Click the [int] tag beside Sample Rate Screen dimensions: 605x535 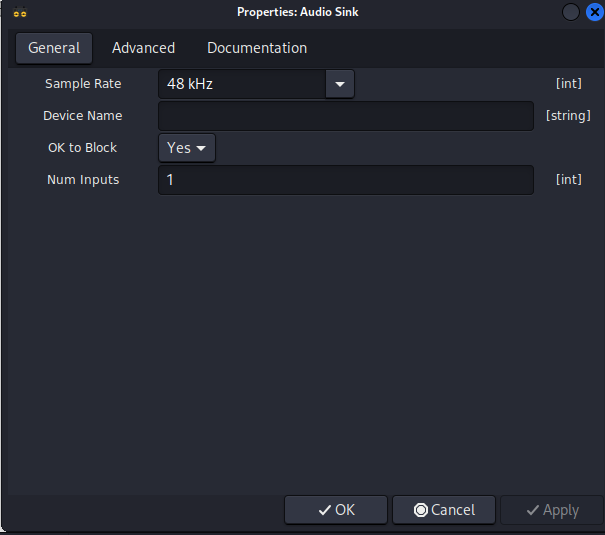point(569,83)
